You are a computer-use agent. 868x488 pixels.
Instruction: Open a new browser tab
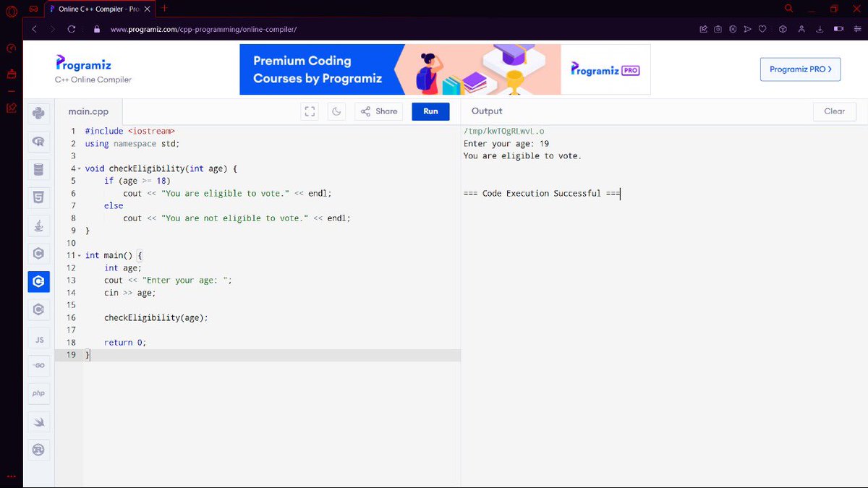[x=164, y=8]
